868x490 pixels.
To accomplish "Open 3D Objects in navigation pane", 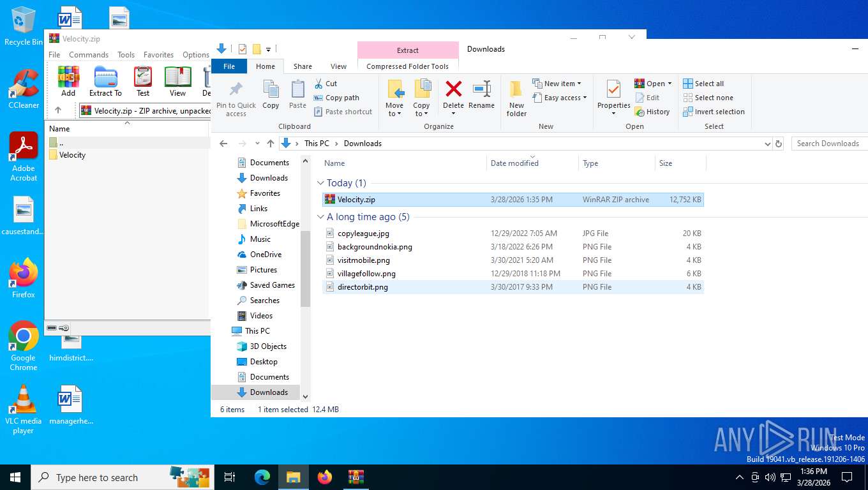I will point(268,346).
